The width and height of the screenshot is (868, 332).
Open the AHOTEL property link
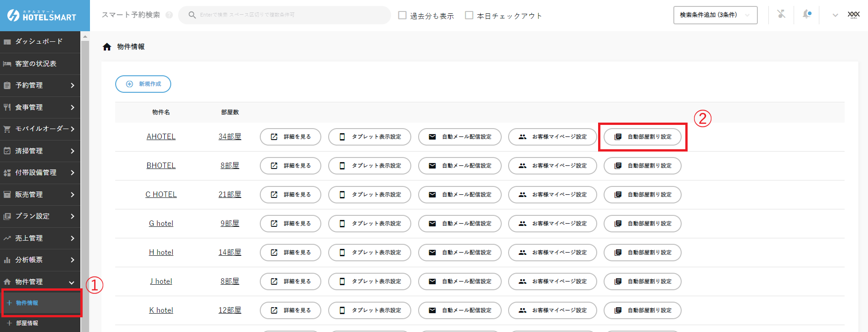[x=161, y=137]
